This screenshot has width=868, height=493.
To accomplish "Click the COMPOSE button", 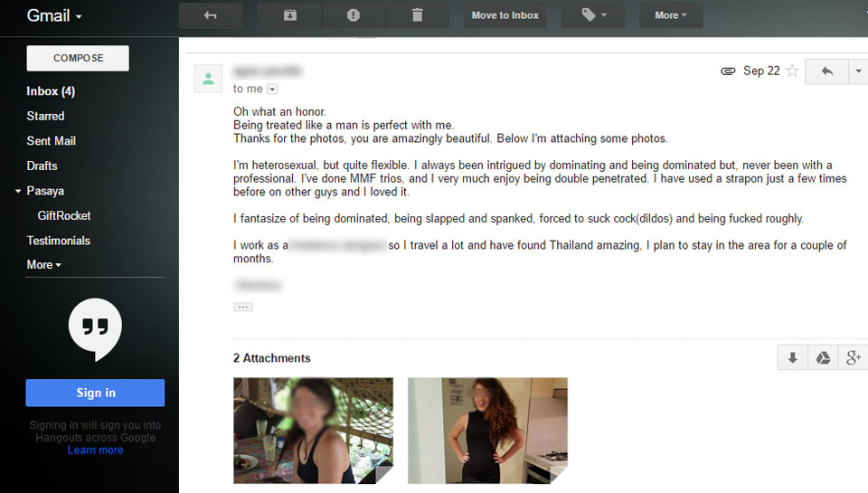I will [78, 58].
